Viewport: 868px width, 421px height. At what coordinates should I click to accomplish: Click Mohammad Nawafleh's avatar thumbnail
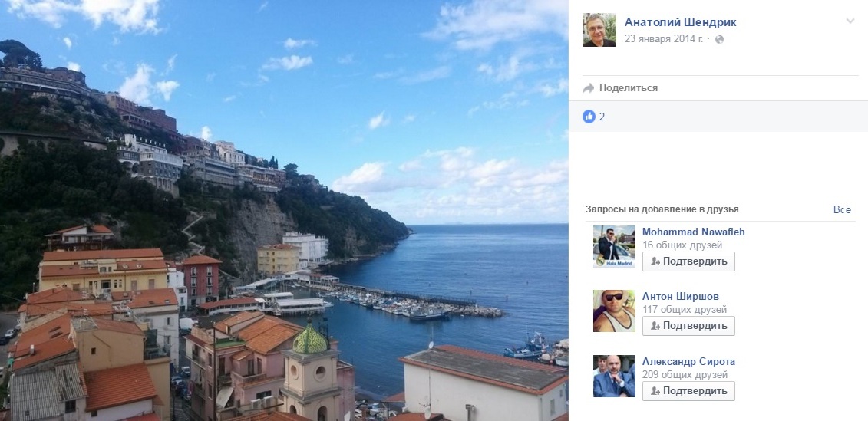tap(614, 246)
